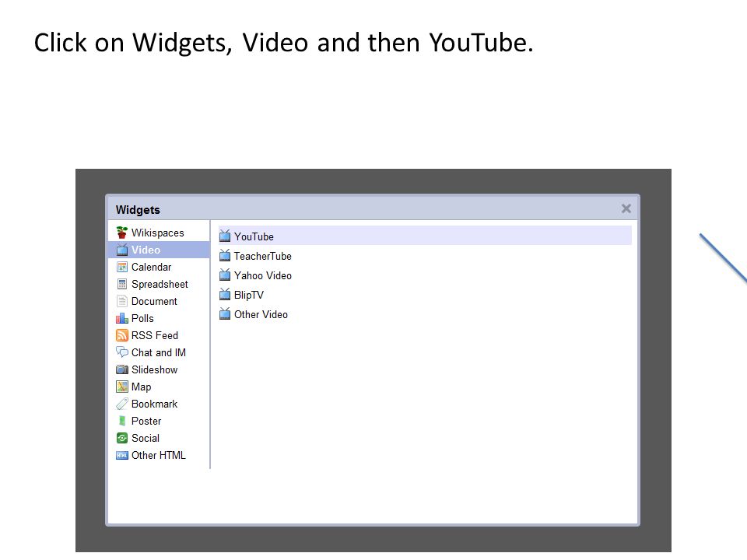747x560 pixels.
Task: Click the TV icon beside Other Video
Action: [225, 313]
